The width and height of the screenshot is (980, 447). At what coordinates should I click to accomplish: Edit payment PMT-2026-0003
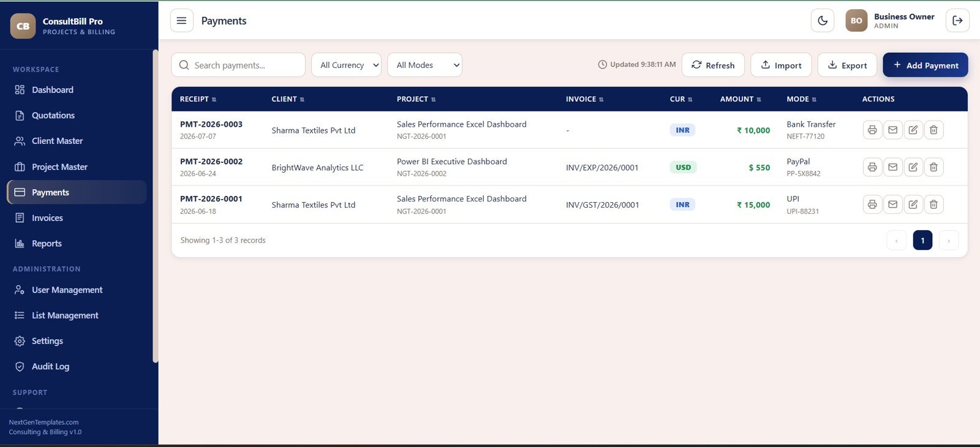(x=913, y=130)
